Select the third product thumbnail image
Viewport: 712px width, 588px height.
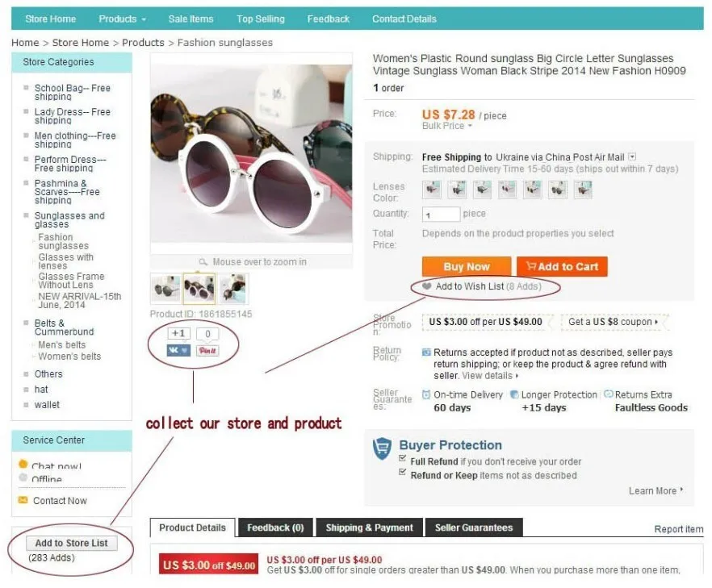(x=234, y=289)
